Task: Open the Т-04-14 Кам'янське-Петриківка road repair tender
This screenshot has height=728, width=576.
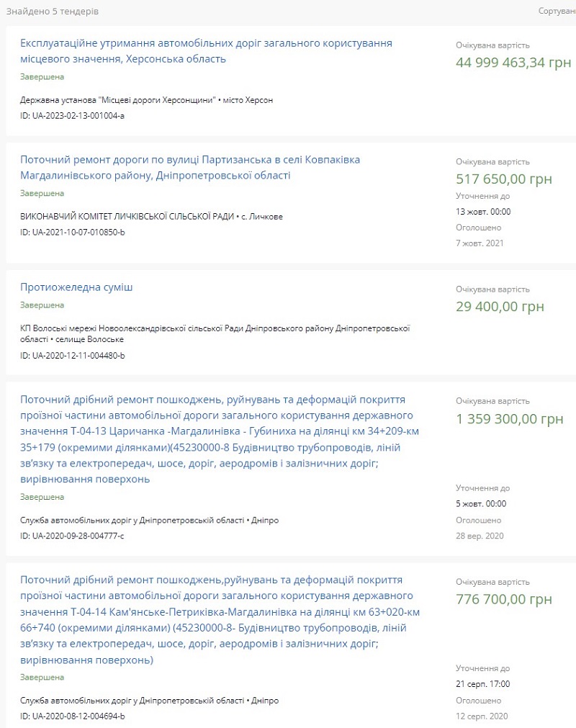Action: [x=220, y=620]
